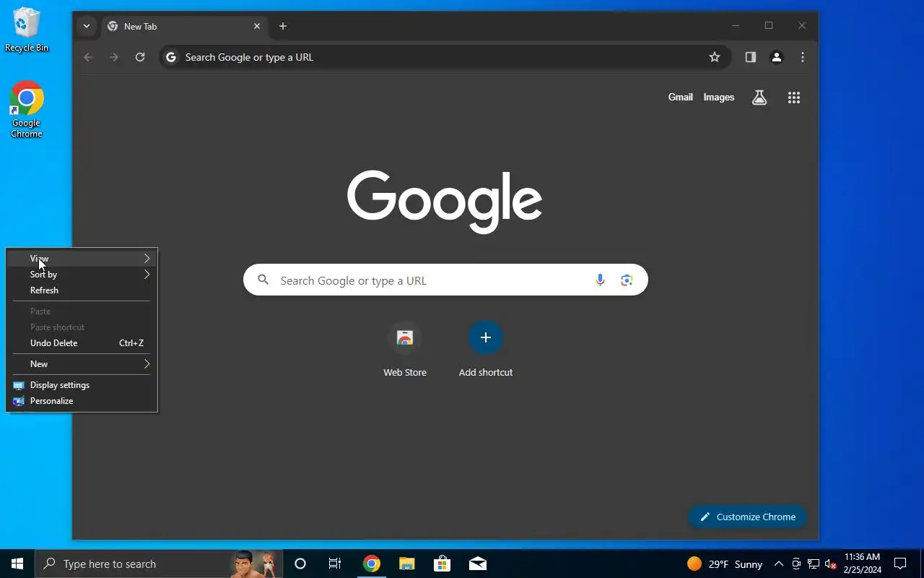
Task: Start voice search with microphone icon
Action: [600, 280]
